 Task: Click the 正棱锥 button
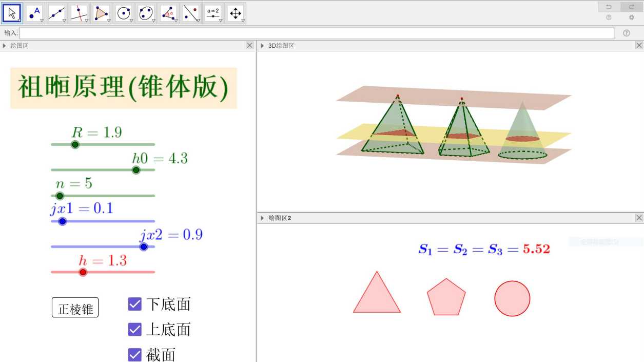(x=75, y=308)
